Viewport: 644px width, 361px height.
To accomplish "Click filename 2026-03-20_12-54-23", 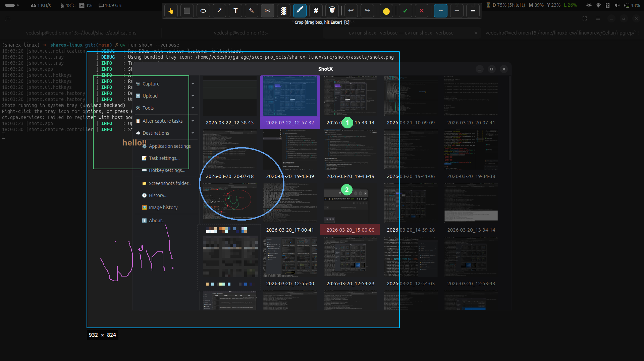I will 351,284.
